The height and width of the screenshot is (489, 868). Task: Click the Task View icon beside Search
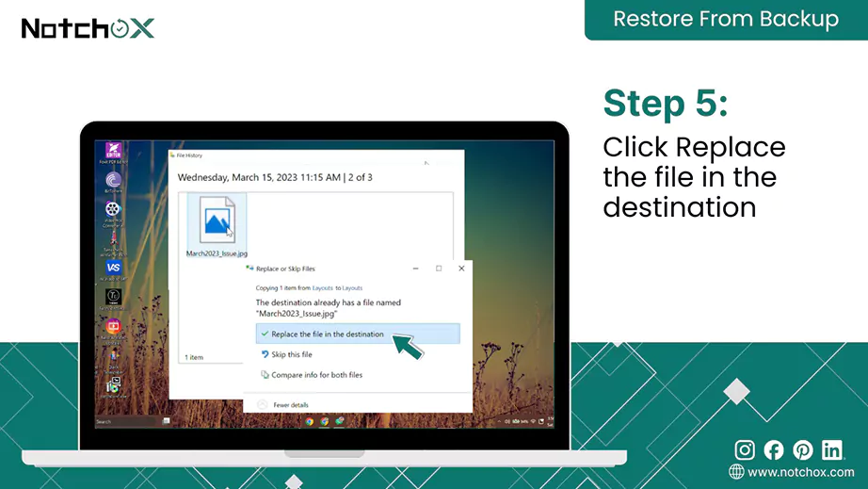[x=166, y=421]
